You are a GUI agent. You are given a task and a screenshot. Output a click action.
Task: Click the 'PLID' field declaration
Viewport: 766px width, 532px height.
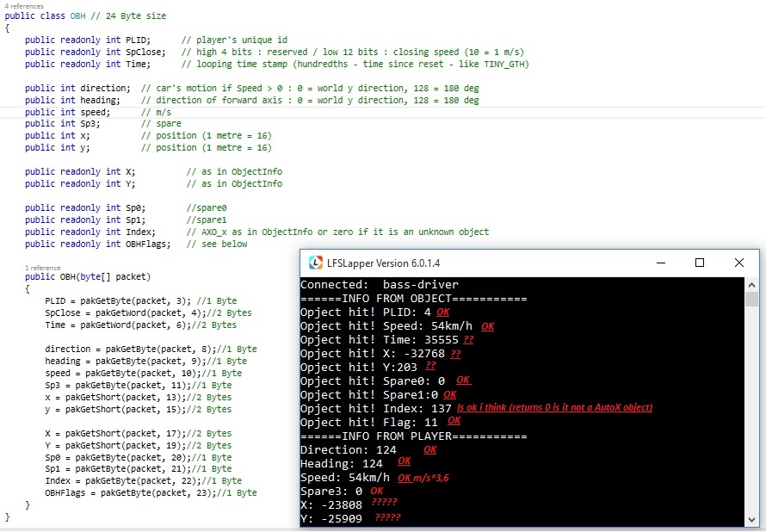(x=88, y=40)
